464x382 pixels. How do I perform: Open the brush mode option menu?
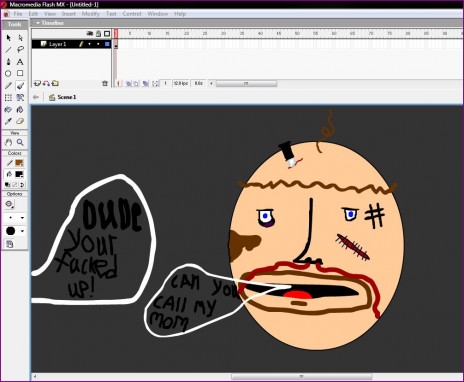(9, 204)
